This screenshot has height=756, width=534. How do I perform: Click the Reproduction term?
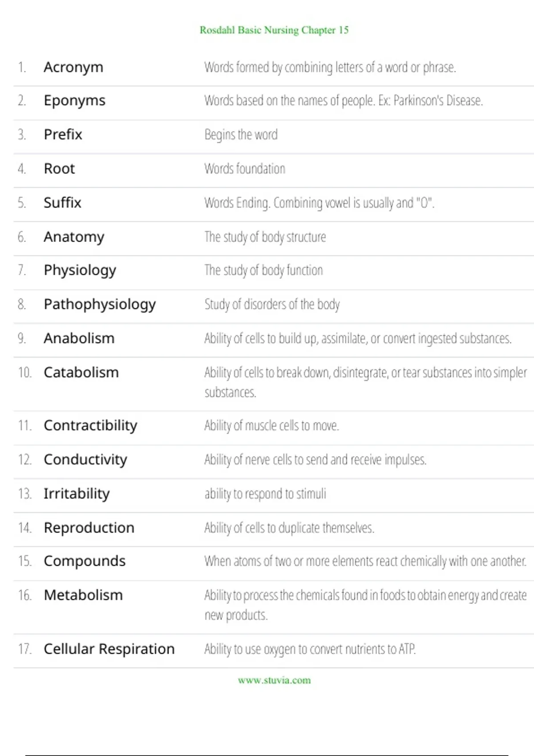(89, 528)
